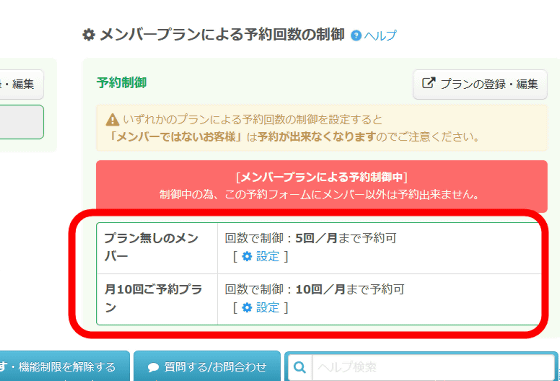Viewport: 560px width, 381px height.
Task: Click the 月10回ご予約プラン row label
Action: [x=153, y=298]
